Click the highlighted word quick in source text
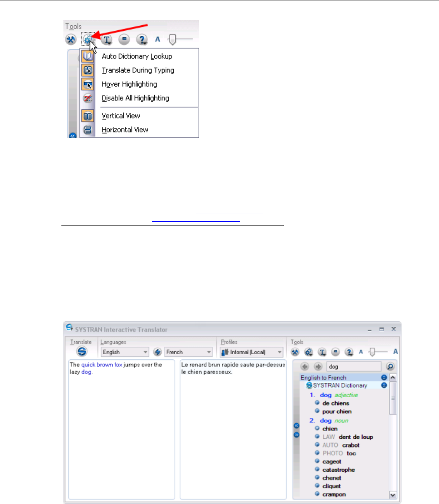Image resolution: width=439 pixels, height=504 pixels. pyautogui.click(x=88, y=364)
